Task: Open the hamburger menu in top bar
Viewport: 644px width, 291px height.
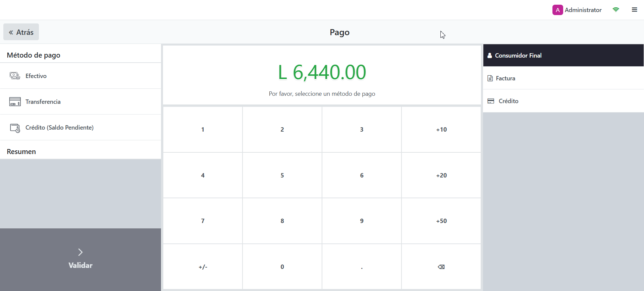Action: 634,10
